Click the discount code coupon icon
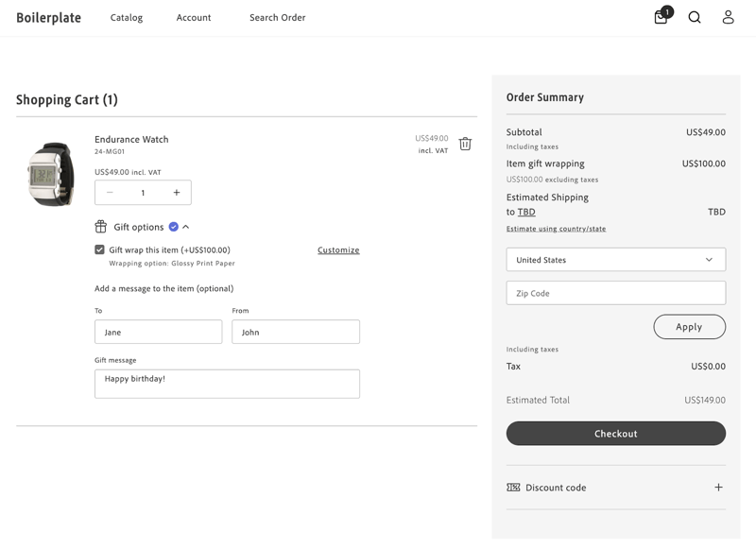 (513, 488)
